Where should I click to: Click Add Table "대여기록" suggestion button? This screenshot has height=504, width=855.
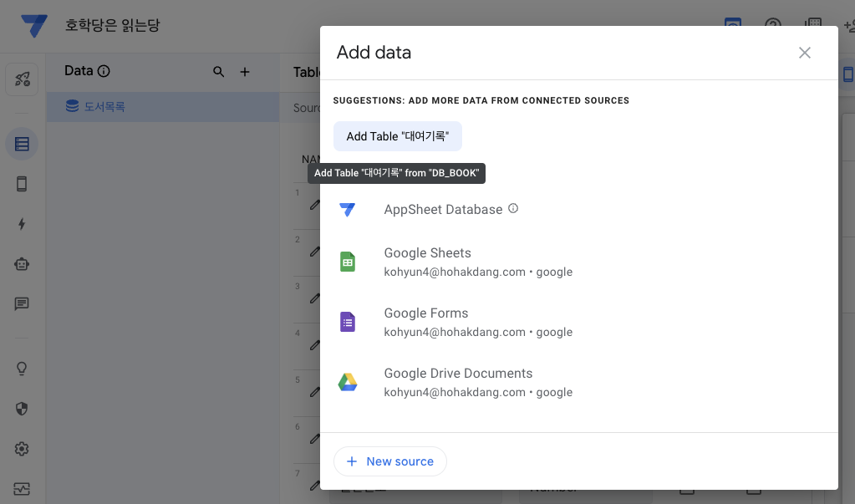click(398, 136)
